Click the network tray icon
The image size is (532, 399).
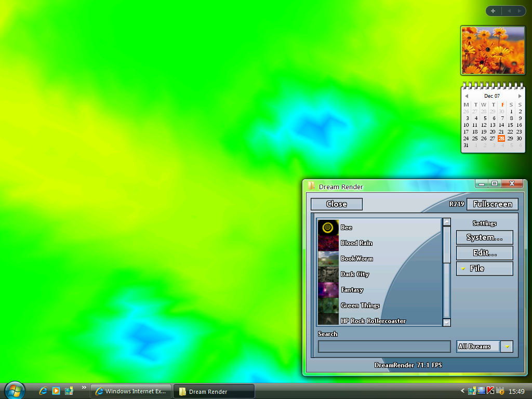click(472, 391)
